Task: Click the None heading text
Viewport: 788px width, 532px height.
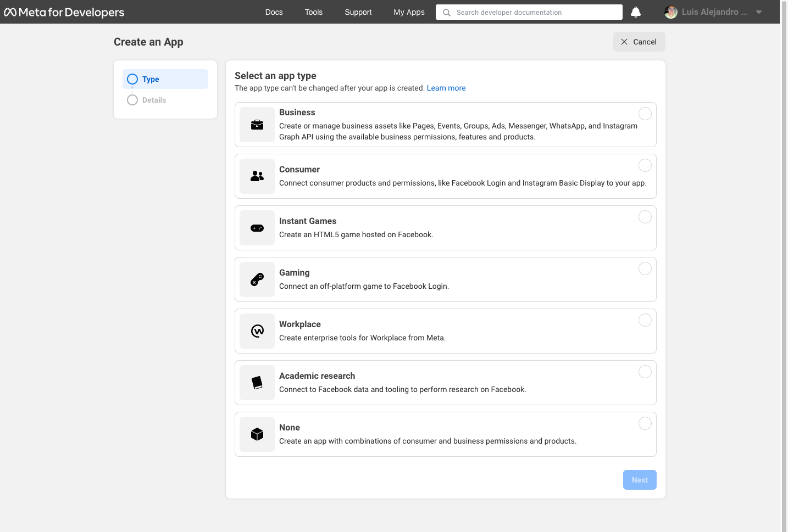Action: pos(290,428)
